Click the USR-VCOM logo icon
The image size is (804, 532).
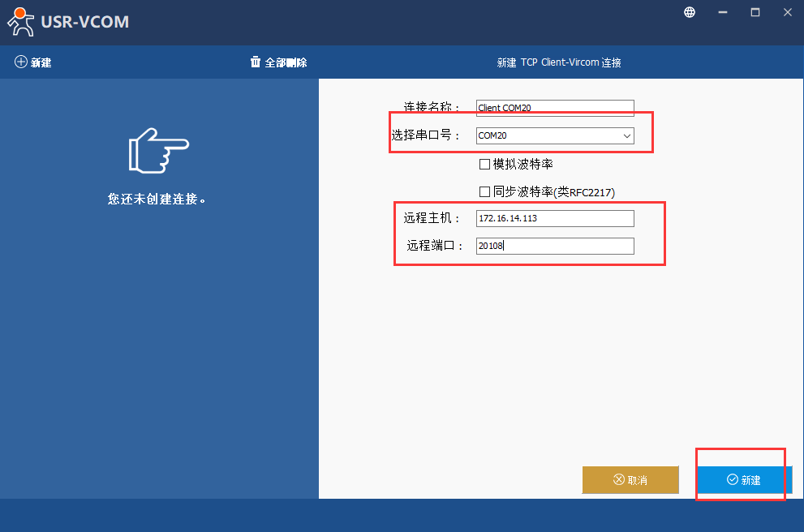pos(20,22)
